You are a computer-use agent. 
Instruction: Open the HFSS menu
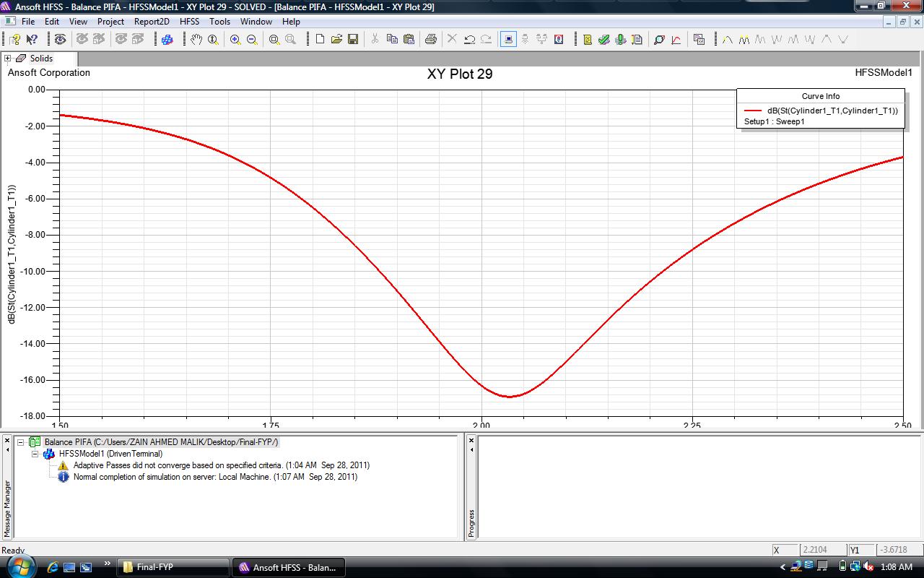coord(189,22)
